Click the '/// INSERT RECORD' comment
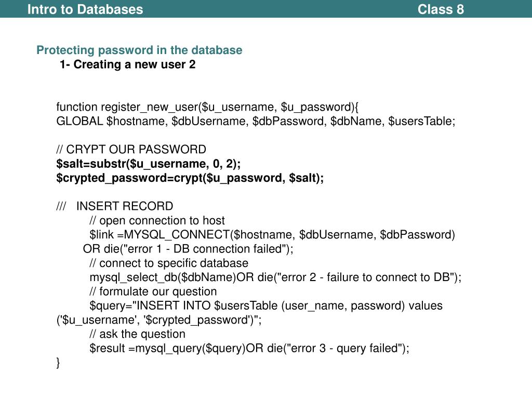532x399 pixels. (115, 206)
